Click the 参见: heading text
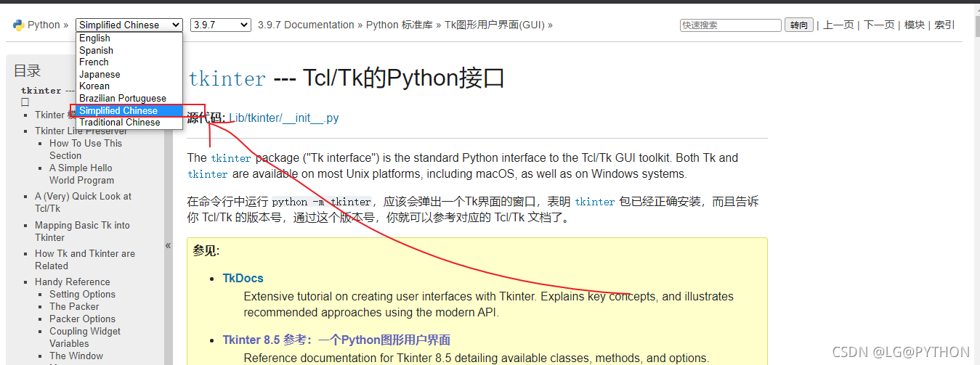This screenshot has width=980, height=365. pyautogui.click(x=206, y=250)
